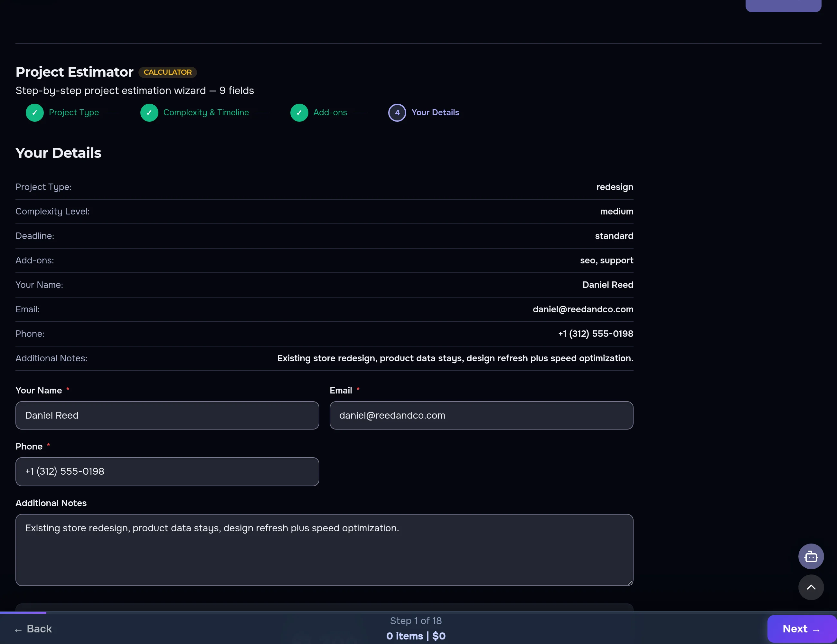Select the Your Details step label
Screen dimensions: 837x644
[435, 112]
